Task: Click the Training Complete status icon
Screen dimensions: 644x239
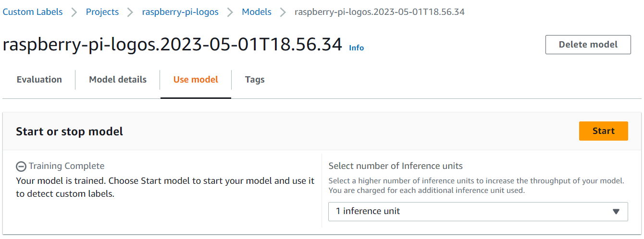Action: tap(21, 167)
